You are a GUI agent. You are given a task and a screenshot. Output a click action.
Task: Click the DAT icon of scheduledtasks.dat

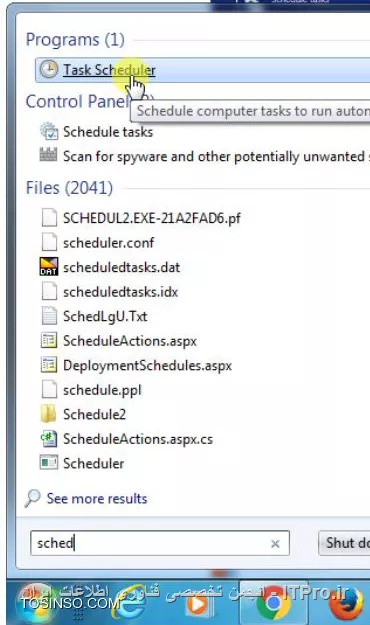click(x=49, y=267)
